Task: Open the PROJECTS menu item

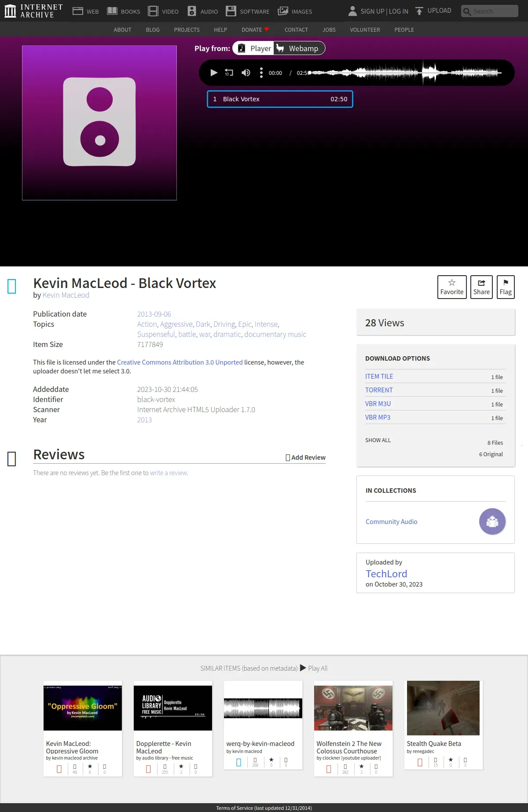Action: 187,30
